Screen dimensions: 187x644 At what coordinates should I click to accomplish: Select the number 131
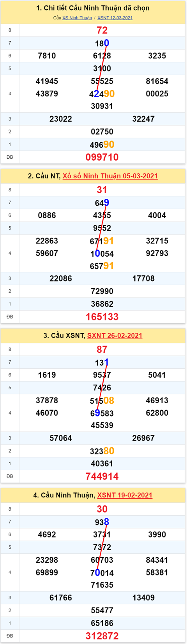click(102, 362)
